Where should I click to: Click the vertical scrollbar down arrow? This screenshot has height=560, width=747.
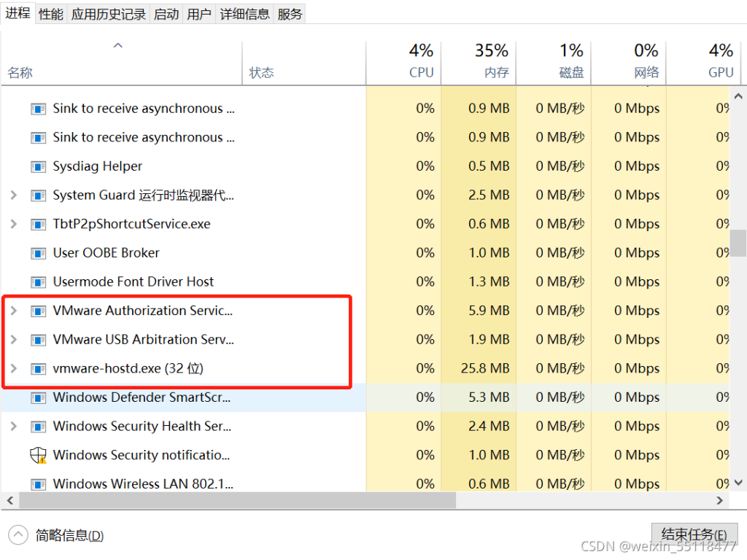tap(738, 483)
